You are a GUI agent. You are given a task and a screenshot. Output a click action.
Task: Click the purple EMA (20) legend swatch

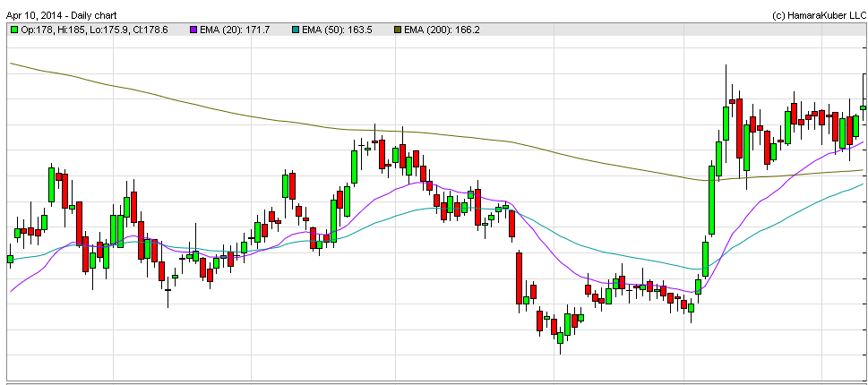coord(193,30)
